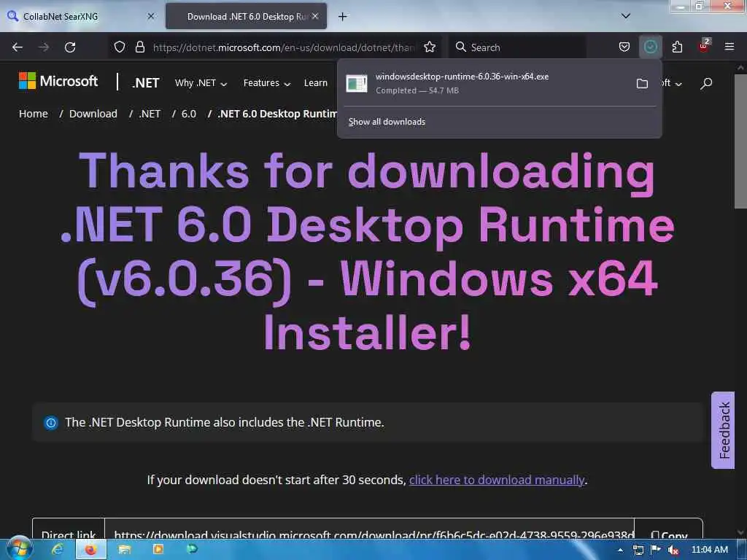Screen dimensions: 747x560
Task: Open new browser tab
Action: click(x=342, y=17)
